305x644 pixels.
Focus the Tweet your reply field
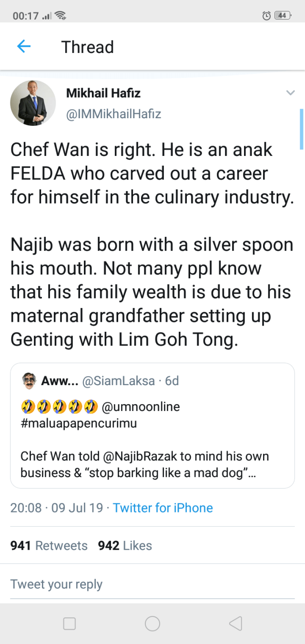pyautogui.click(x=152, y=584)
